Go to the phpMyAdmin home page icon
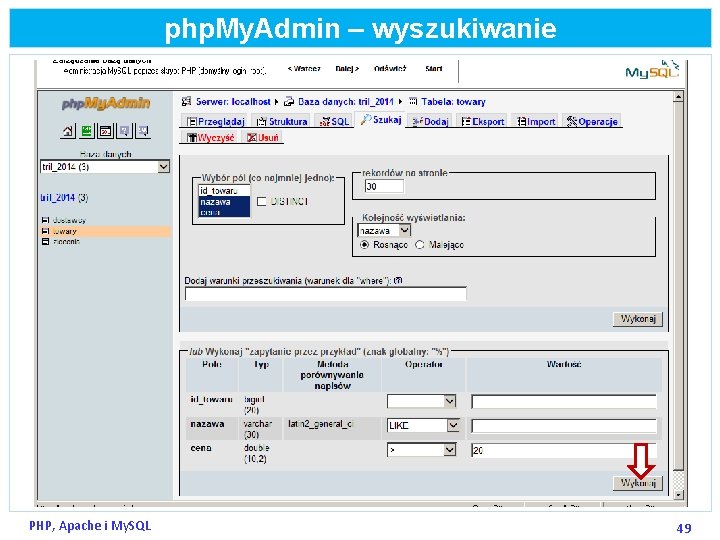Screen dimensions: 720x540 68,131
